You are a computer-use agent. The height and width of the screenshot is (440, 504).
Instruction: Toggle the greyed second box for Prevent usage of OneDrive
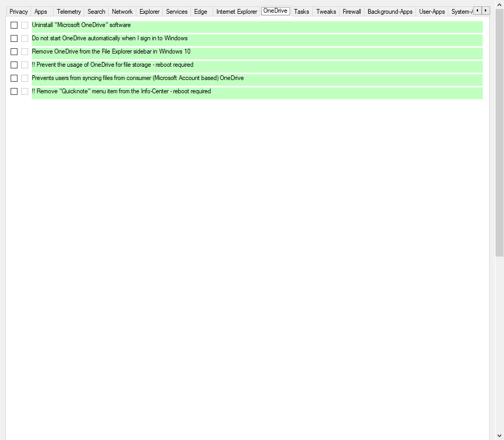[25, 65]
